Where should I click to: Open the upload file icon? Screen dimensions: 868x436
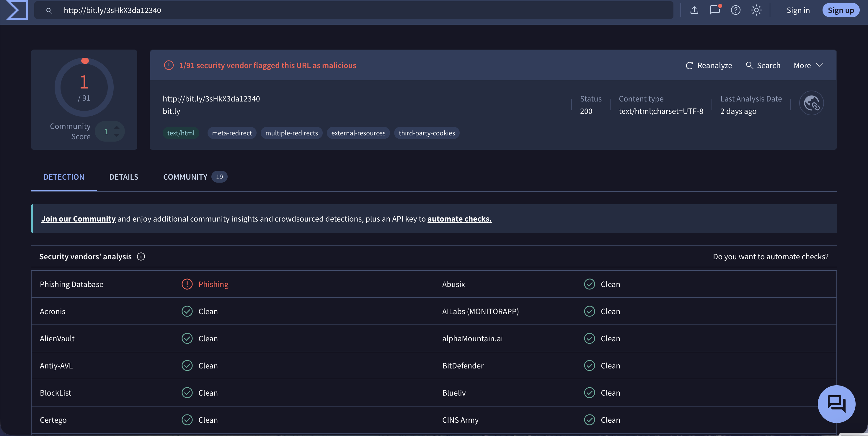point(694,10)
